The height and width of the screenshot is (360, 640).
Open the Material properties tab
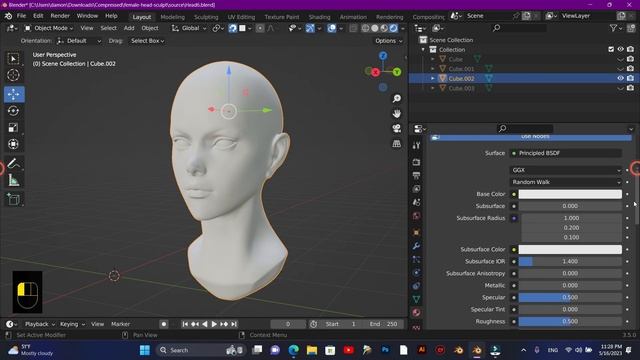[416, 313]
